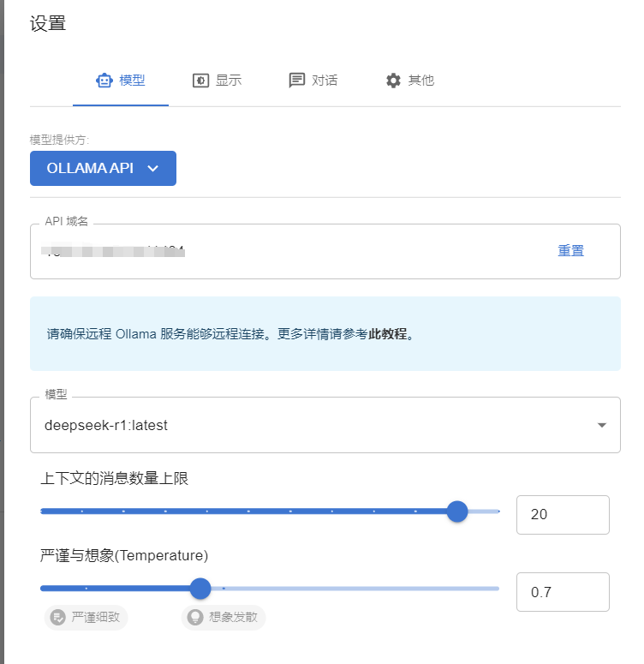644x664 pixels.
Task: Focus the message limit value box showing 20
Action: (563, 515)
